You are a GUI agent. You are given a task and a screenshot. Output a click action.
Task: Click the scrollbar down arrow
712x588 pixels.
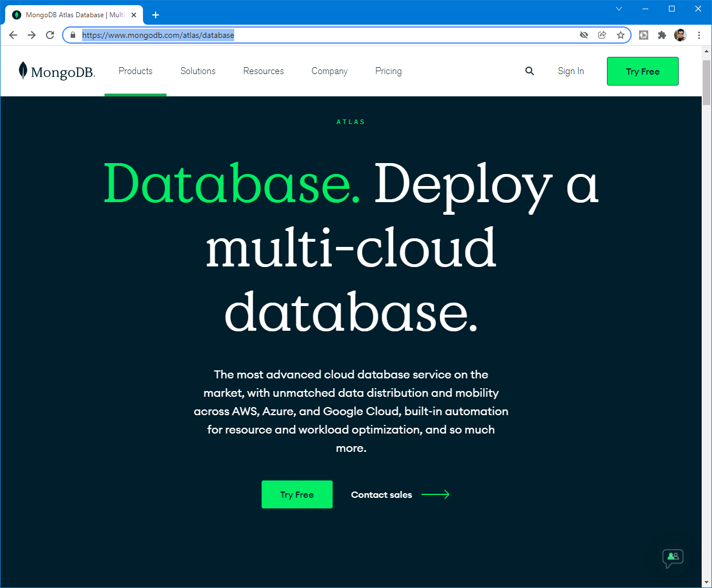[706, 582]
